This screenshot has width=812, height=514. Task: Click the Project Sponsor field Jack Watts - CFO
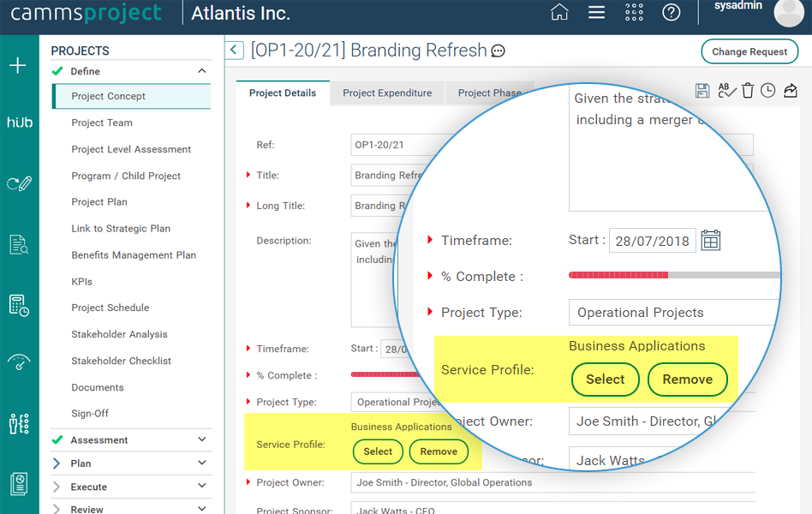coord(553,508)
